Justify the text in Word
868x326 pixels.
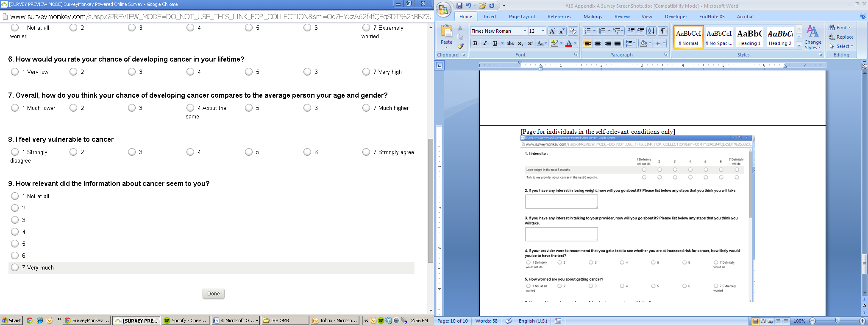coord(618,43)
